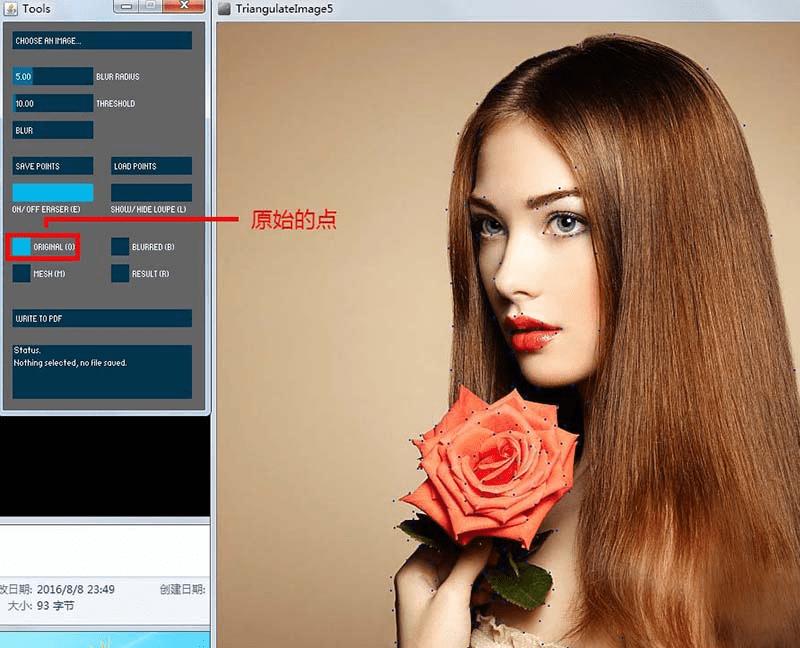The image size is (800, 648).
Task: Enable the Result (R) checkbox
Action: (120, 273)
